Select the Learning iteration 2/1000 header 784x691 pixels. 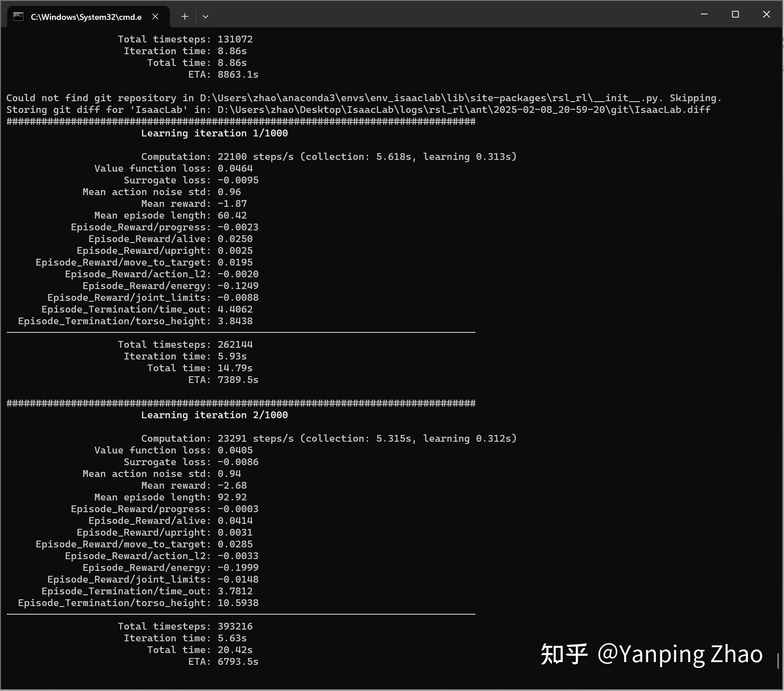(x=215, y=415)
